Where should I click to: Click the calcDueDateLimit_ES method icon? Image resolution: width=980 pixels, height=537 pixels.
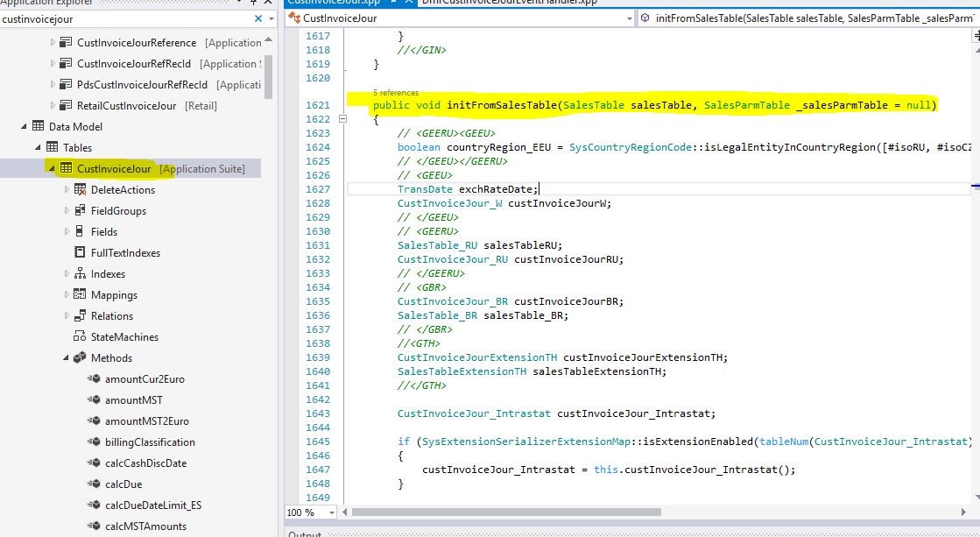94,505
